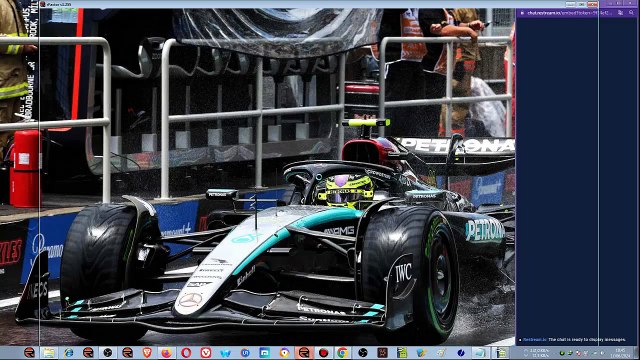Viewport: 640px width, 360px height.
Task: Launch Internet Explorer from the taskbar
Action: [68, 353]
